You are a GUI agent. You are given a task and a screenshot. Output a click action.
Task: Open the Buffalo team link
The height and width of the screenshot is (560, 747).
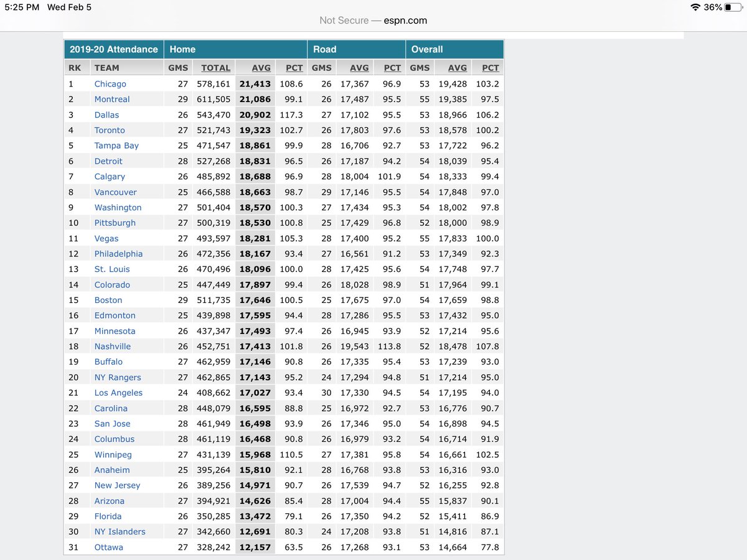click(x=108, y=362)
